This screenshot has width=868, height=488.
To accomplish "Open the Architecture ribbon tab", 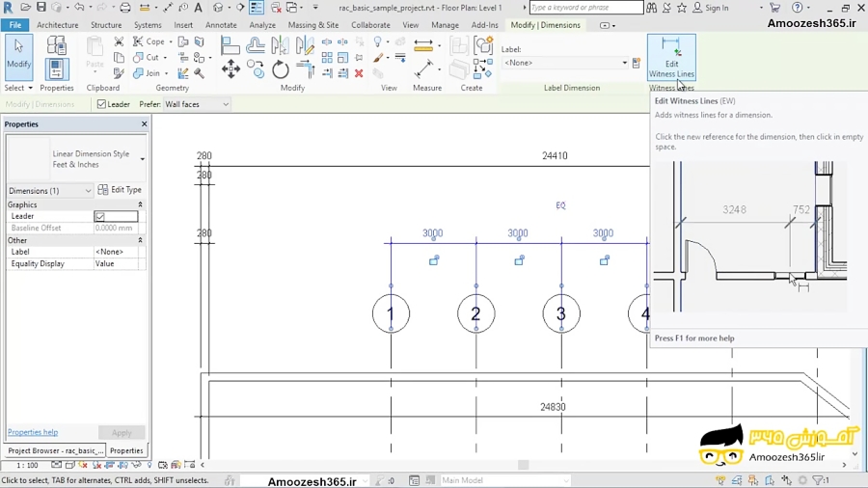I will (58, 25).
